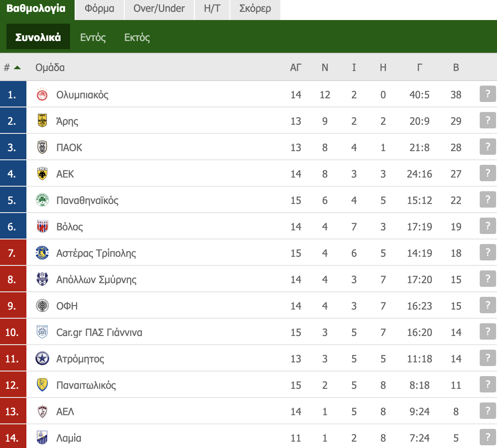Open the Φόρμα tab
This screenshot has height=448, width=497.
click(x=99, y=9)
